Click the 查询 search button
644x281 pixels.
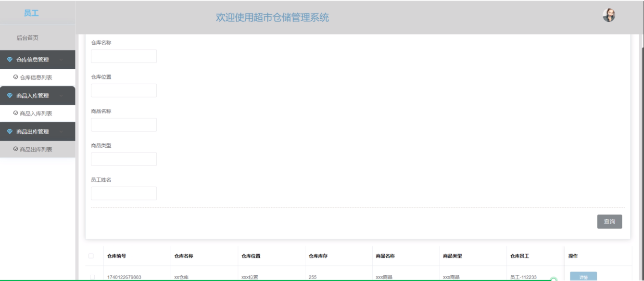coord(609,221)
